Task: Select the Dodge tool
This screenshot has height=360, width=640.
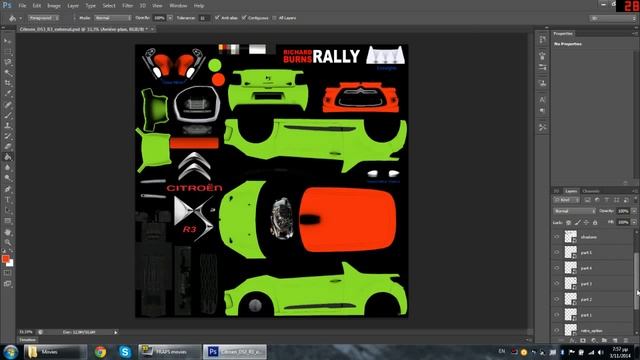Action: pos(7,178)
